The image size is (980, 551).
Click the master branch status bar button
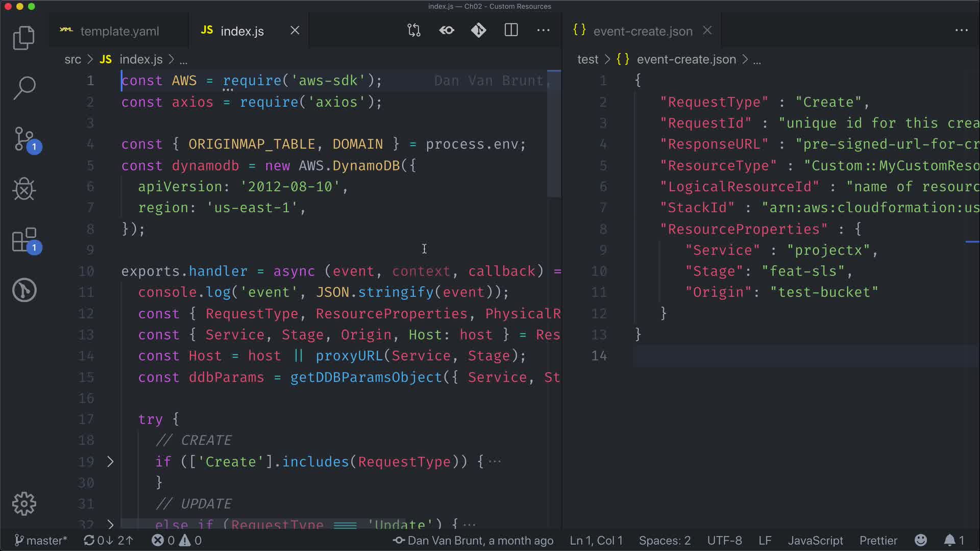(x=41, y=540)
